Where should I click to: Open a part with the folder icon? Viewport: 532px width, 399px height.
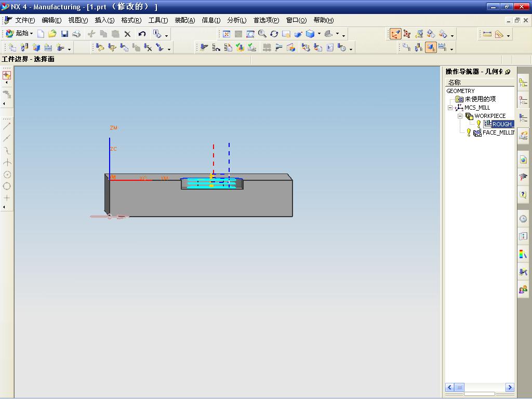pos(52,34)
